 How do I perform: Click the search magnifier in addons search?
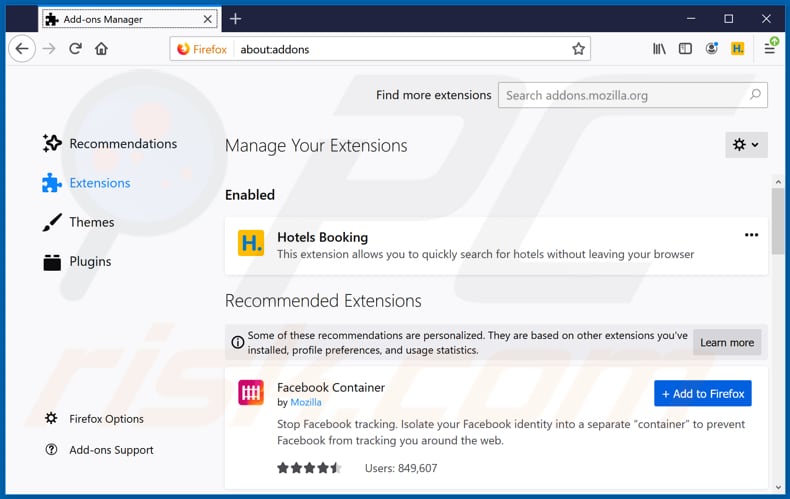click(x=755, y=94)
